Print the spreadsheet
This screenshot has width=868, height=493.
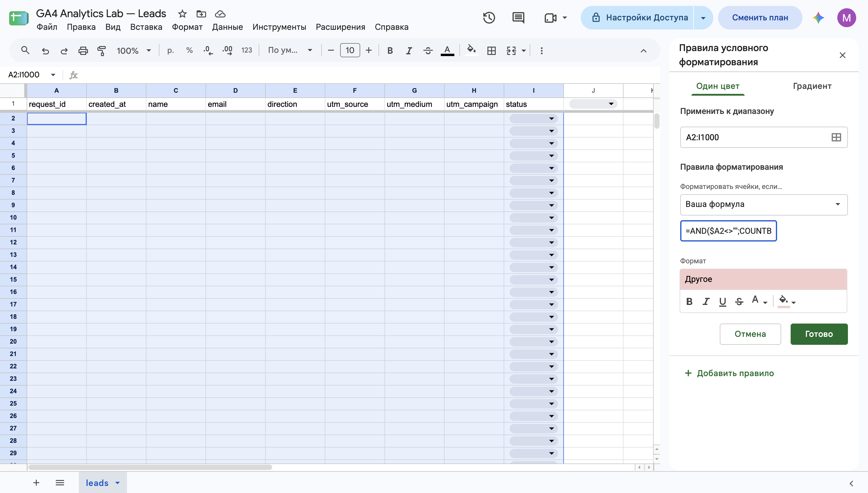(83, 51)
